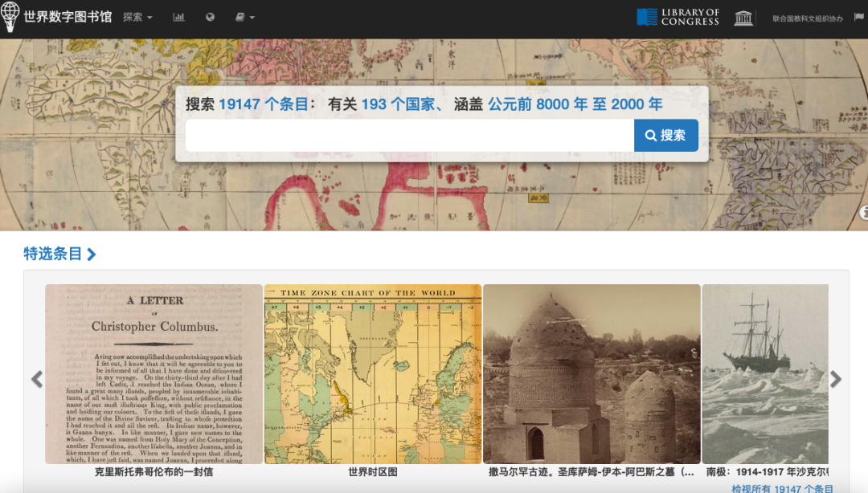Expand the 探索 dropdown menu
Viewport: 868px width, 493px height.
[x=137, y=17]
